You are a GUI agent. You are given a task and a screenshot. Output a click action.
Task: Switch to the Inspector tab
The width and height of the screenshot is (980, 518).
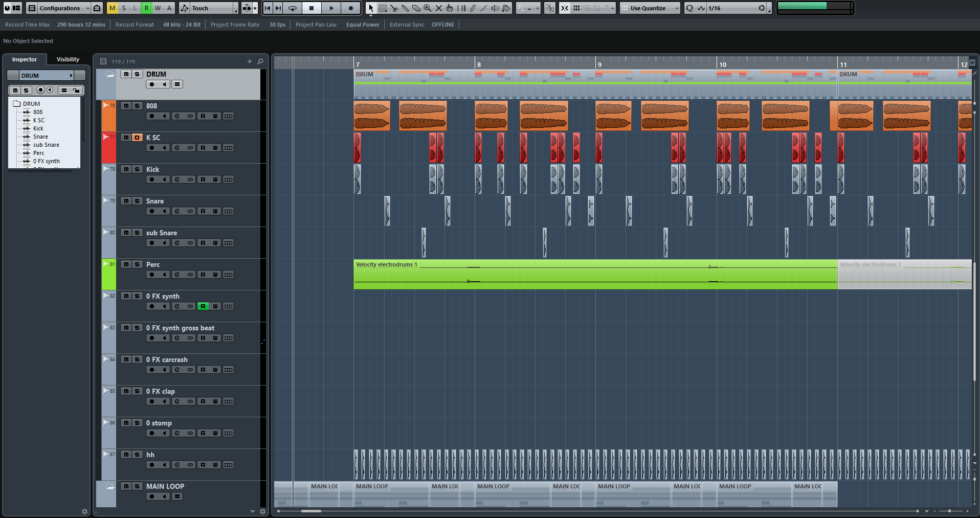pos(25,59)
